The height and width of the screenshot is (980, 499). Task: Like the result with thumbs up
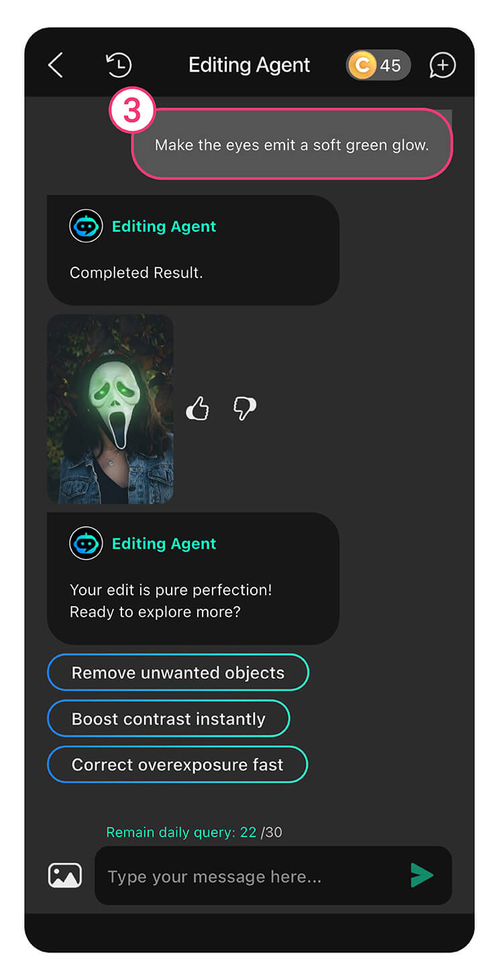tap(197, 408)
